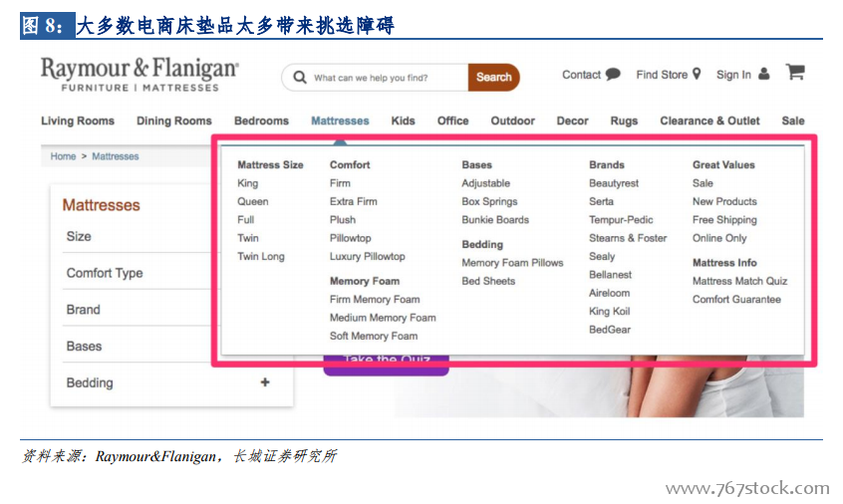Expand the Comfort Type filter
The width and height of the screenshot is (843, 504).
tap(105, 273)
